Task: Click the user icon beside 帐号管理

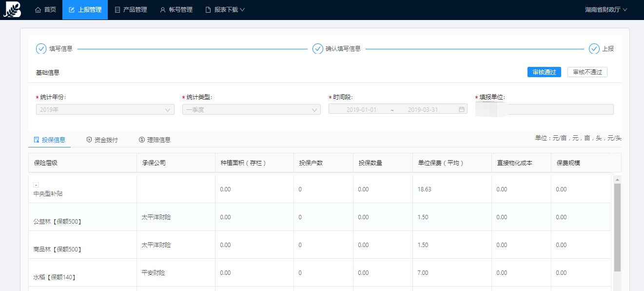Action: click(163, 10)
